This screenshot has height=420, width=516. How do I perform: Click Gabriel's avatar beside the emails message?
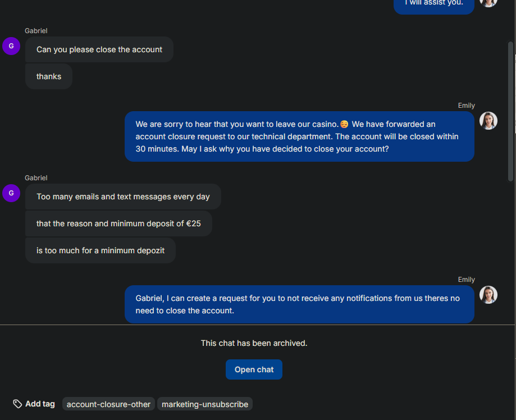(x=11, y=193)
